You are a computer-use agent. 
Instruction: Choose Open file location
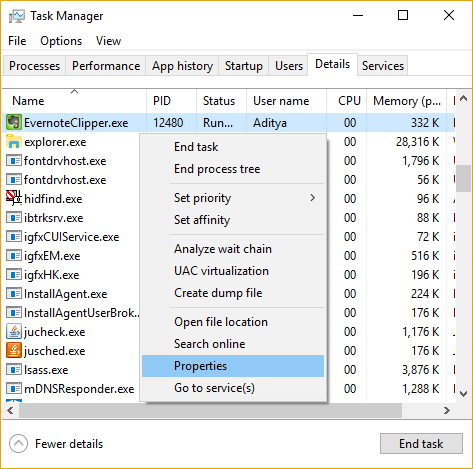[233, 322]
